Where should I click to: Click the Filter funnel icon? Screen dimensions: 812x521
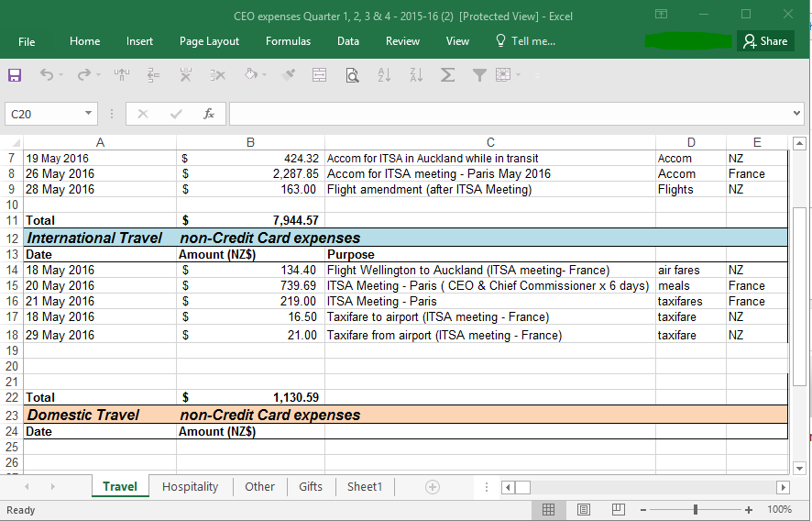[479, 76]
